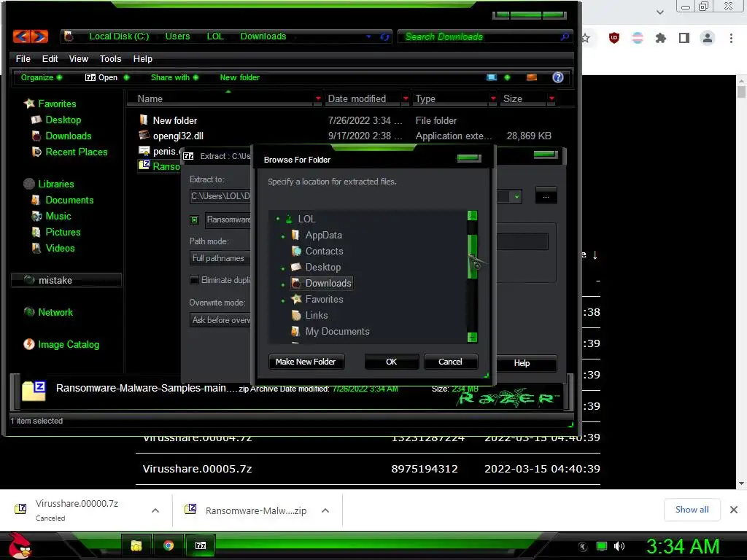Open the Size column filter dropdown
747x560 pixels.
tap(551, 98)
